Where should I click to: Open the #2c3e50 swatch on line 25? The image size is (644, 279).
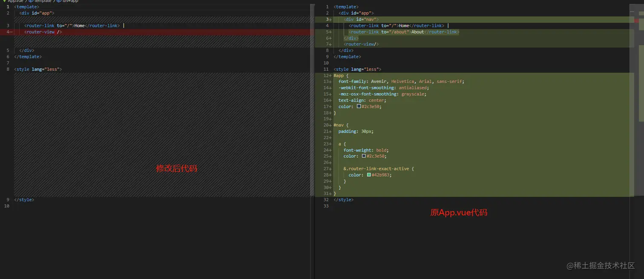[364, 156]
